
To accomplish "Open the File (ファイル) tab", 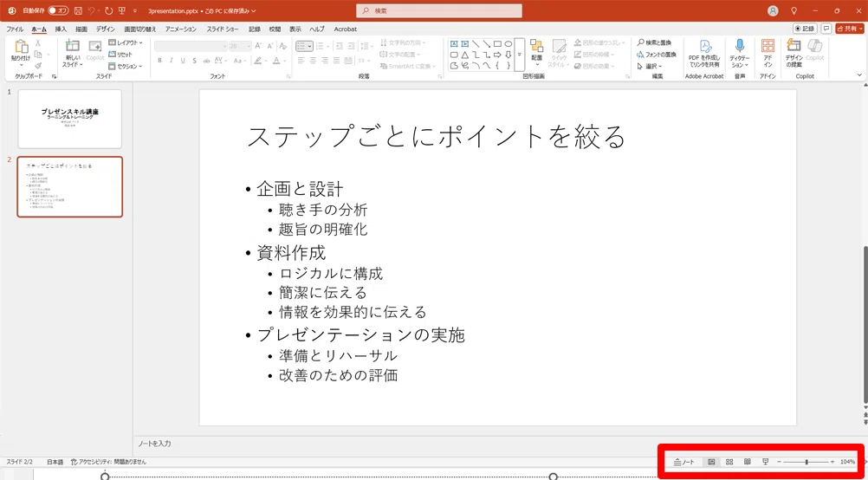I will pyautogui.click(x=15, y=29).
